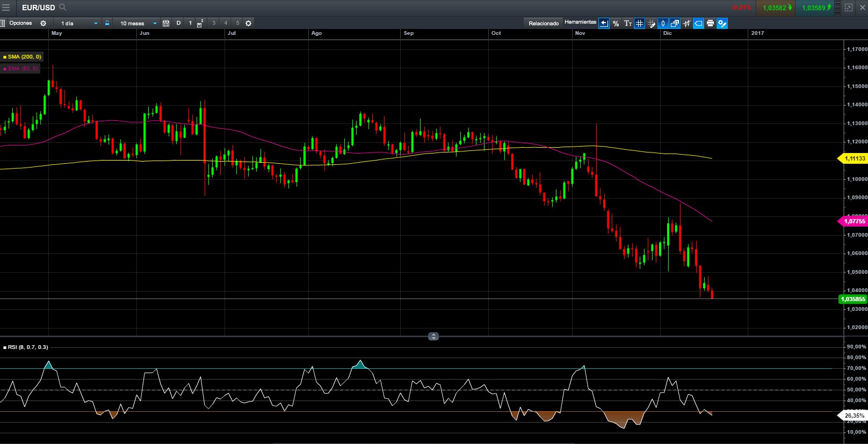This screenshot has width=868, height=444.
Task: Select template preset 3
Action: (214, 23)
